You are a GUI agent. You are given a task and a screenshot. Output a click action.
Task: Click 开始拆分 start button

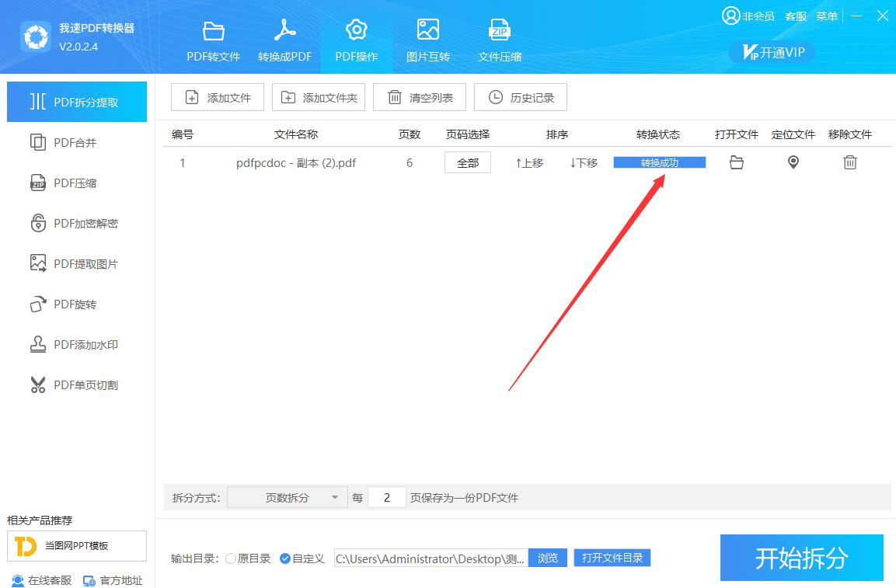(802, 558)
